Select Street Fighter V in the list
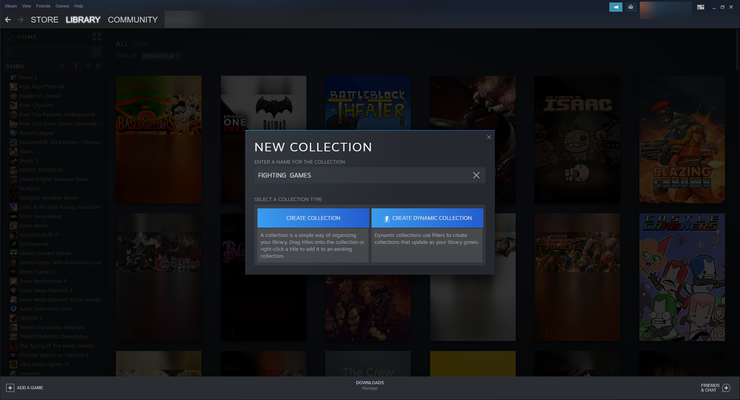The width and height of the screenshot is (740, 400). 37,272
